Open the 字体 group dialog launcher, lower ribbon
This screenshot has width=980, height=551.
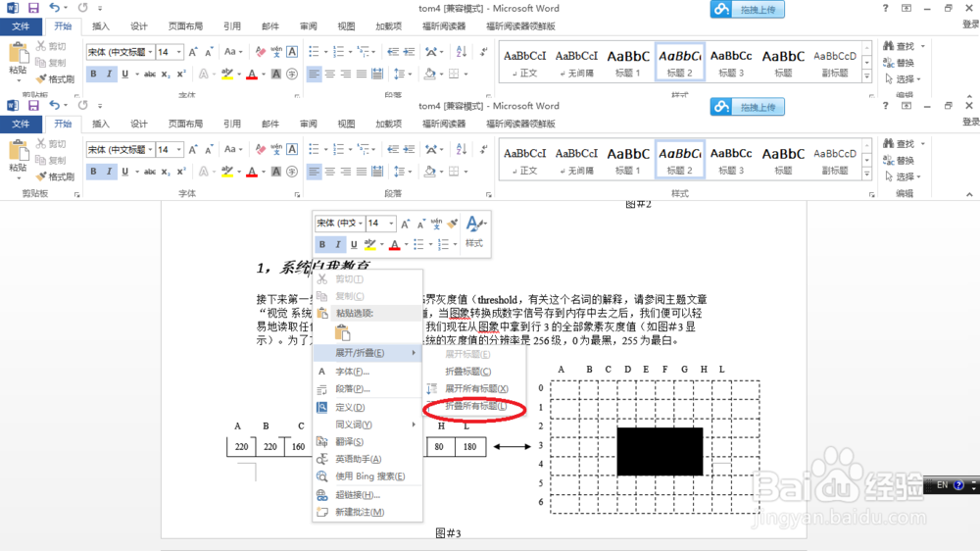(297, 195)
